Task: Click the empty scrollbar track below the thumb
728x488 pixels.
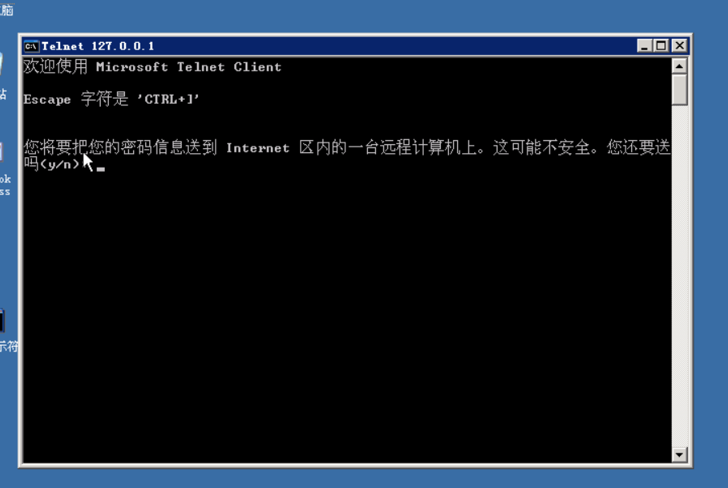Action: coord(679,276)
